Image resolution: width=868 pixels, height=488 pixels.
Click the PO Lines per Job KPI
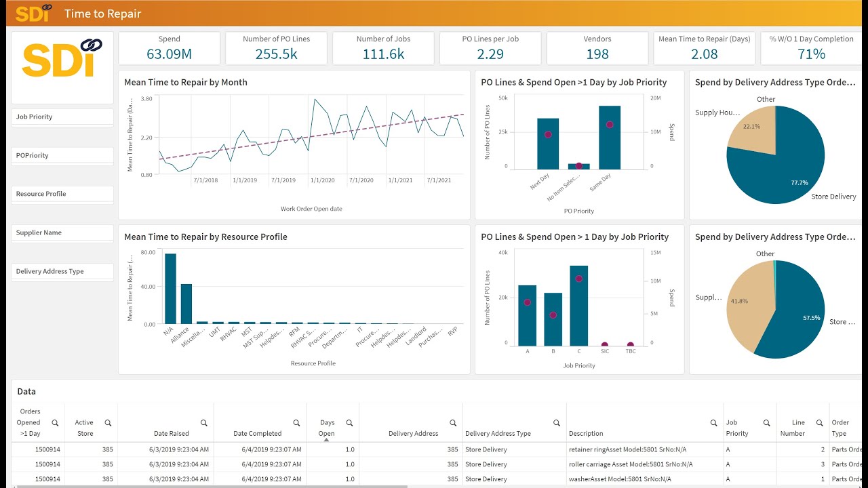(490, 48)
